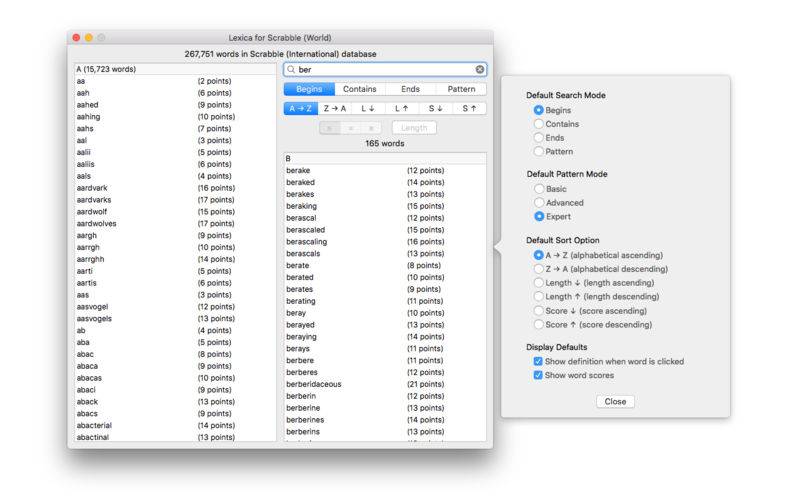This screenshot has height=500, width=800.
Task: Click the 'B' results list header
Action: [385, 159]
